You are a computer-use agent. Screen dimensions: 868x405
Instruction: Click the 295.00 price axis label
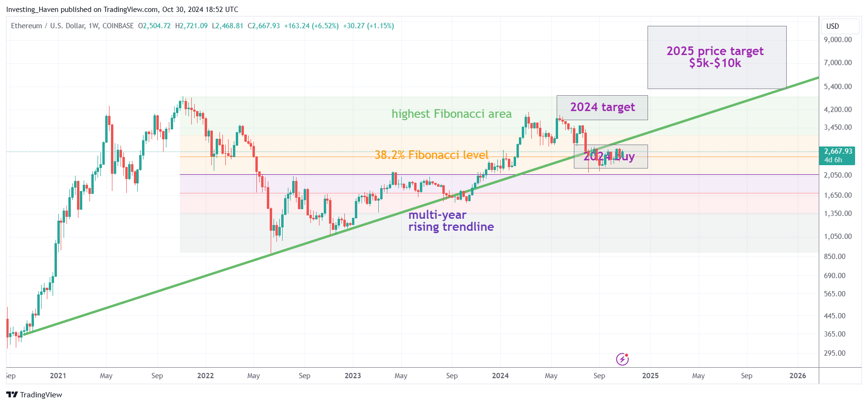pyautogui.click(x=835, y=353)
